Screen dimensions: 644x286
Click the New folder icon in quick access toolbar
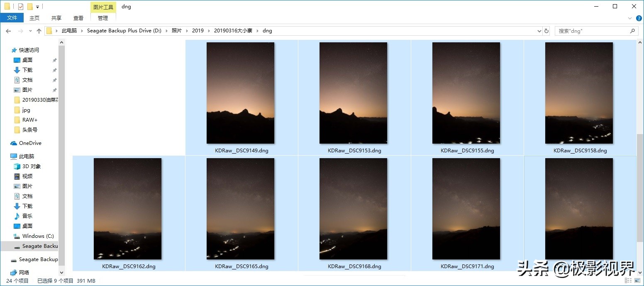(x=30, y=7)
